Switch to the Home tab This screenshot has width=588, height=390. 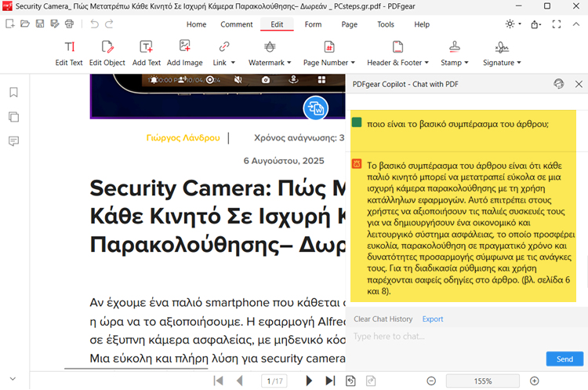197,24
